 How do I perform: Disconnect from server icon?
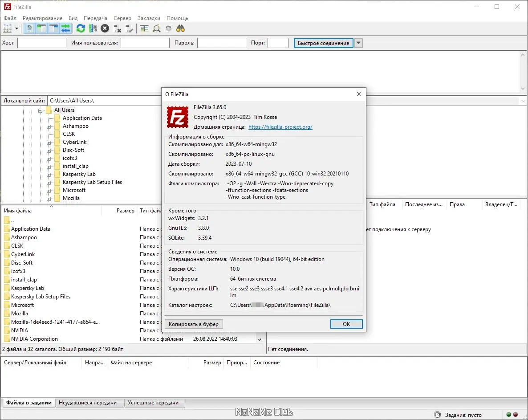pos(117,29)
